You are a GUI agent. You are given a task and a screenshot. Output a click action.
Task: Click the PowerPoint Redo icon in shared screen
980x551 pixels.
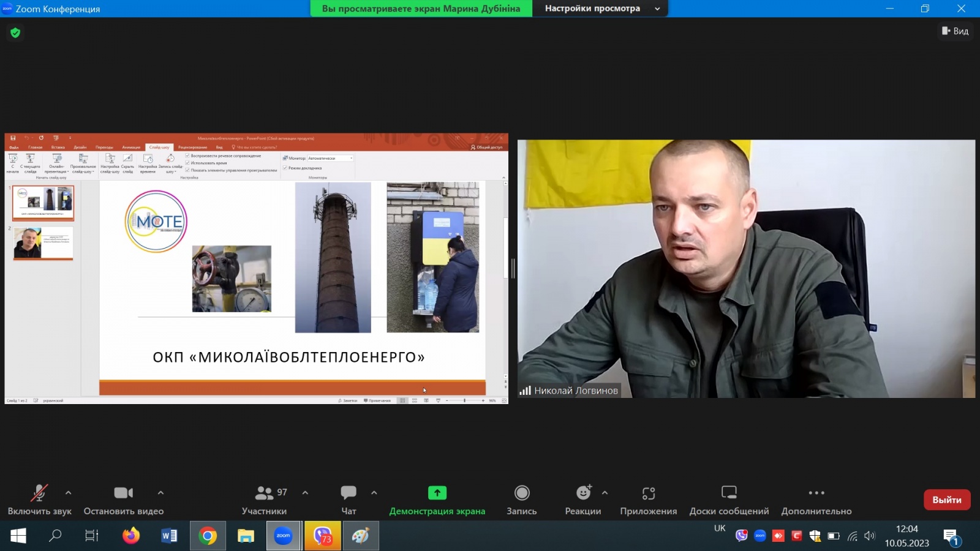[41, 138]
